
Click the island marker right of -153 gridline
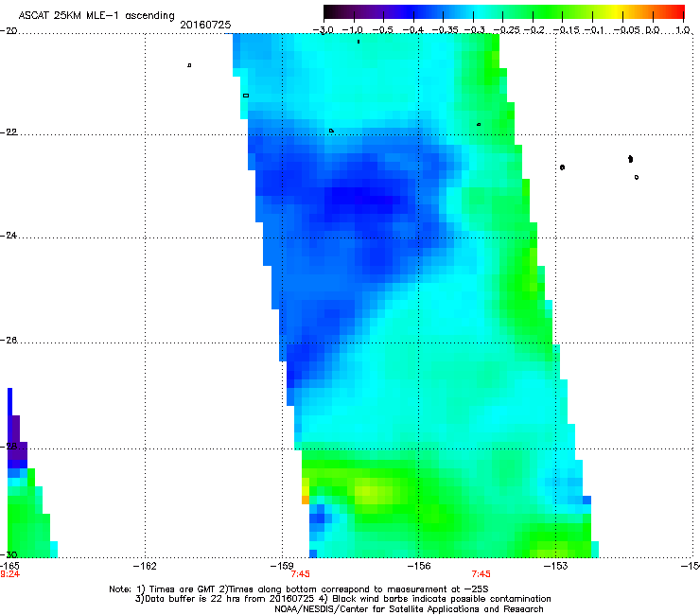pos(563,167)
